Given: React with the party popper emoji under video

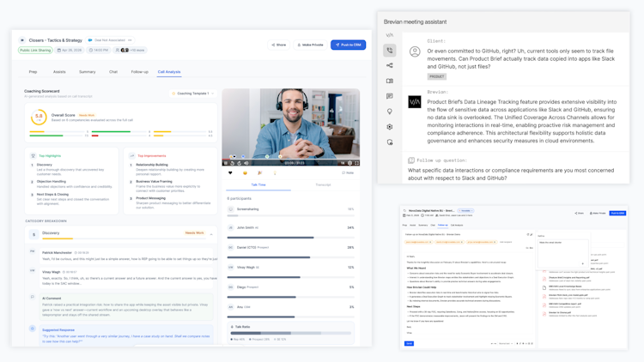Looking at the screenshot, I should coord(259,172).
